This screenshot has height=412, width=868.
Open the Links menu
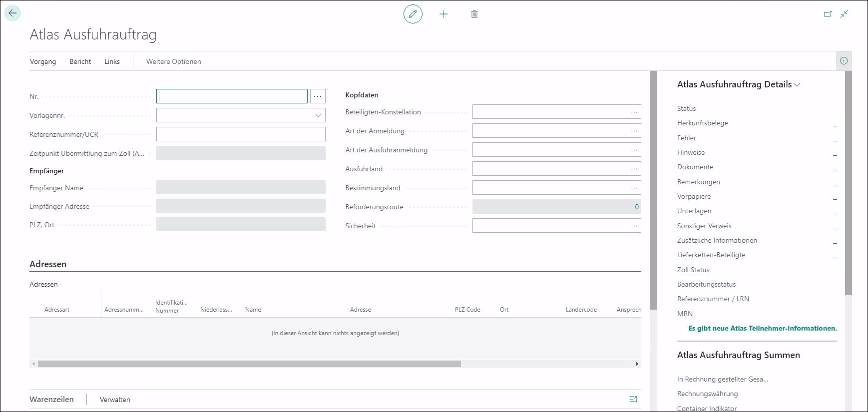[x=112, y=61]
